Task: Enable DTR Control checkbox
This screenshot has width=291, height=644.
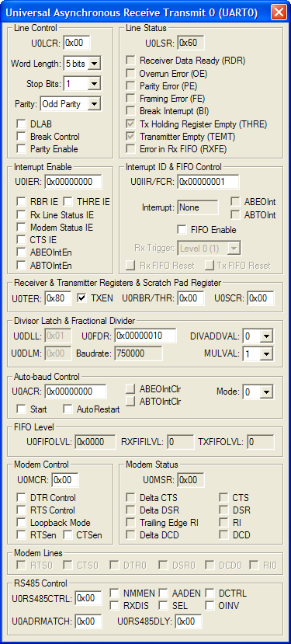Action: [x=21, y=498]
